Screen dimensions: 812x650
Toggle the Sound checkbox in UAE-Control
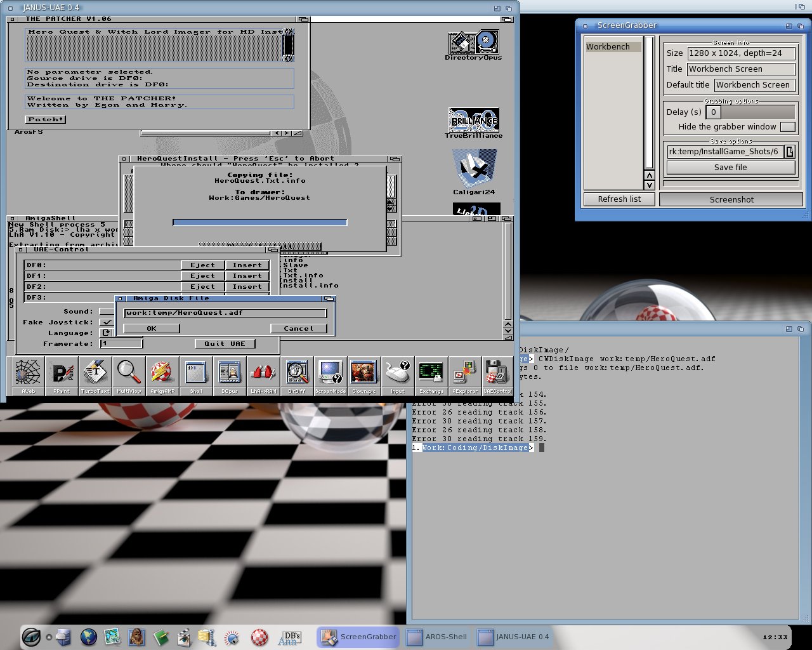pos(107,312)
